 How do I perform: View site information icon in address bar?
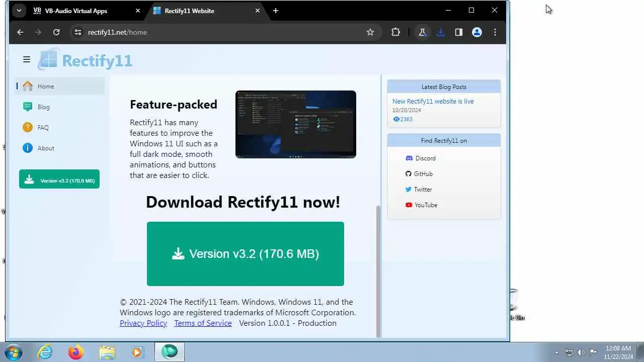[x=77, y=32]
